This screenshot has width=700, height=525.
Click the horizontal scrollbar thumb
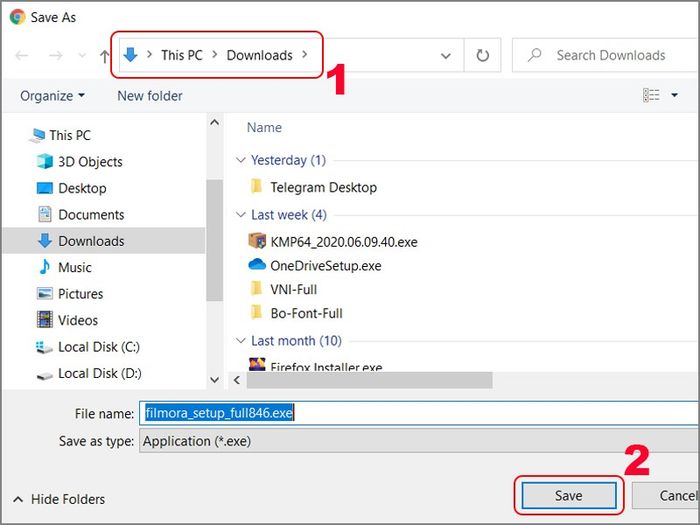[370, 380]
